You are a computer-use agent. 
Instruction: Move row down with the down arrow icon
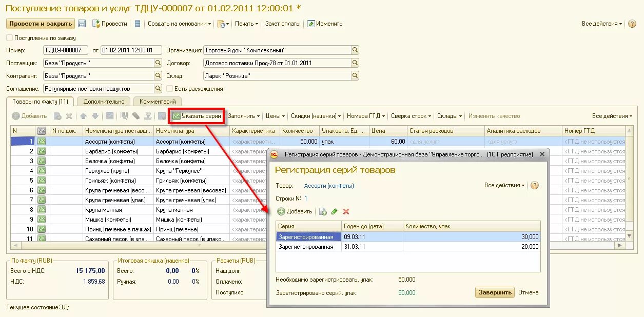click(95, 116)
